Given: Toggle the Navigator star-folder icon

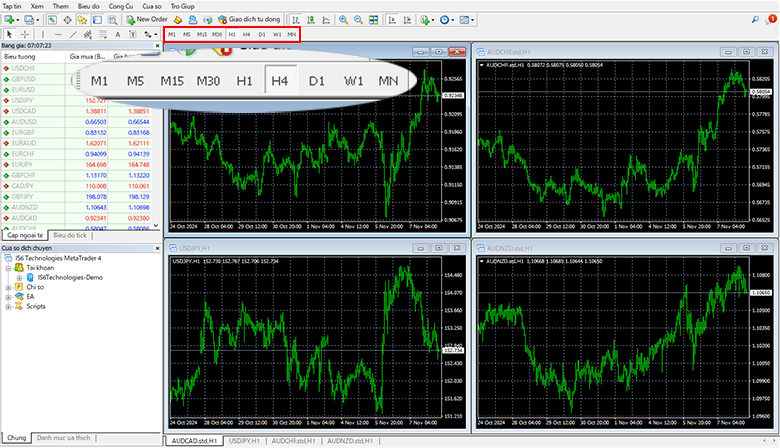Looking at the screenshot, I should coord(82,20).
